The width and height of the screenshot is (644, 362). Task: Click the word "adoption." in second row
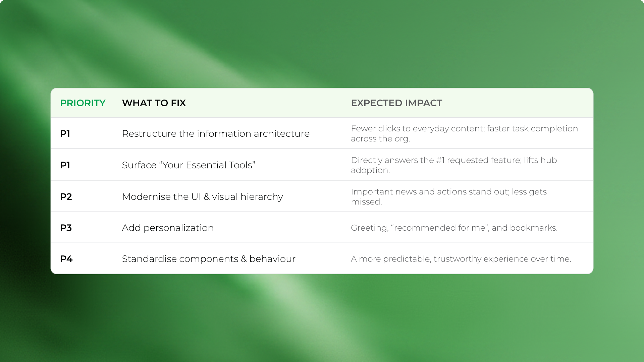click(x=370, y=170)
